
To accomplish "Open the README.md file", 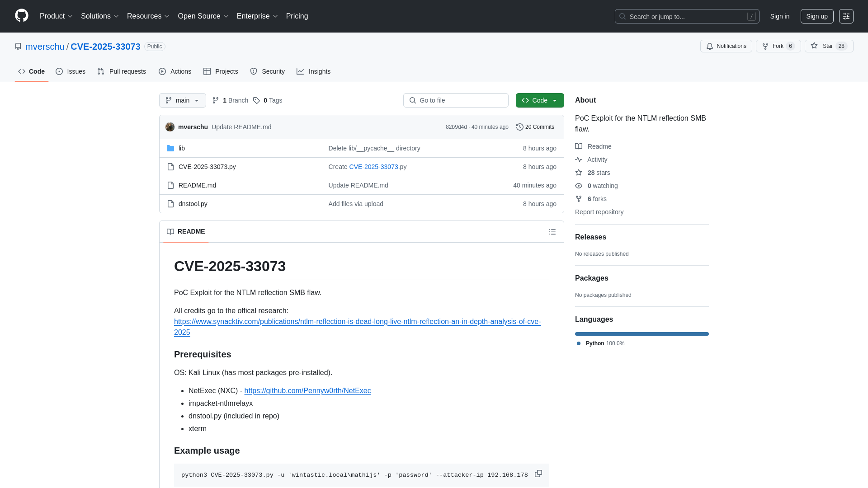I will tap(197, 185).
